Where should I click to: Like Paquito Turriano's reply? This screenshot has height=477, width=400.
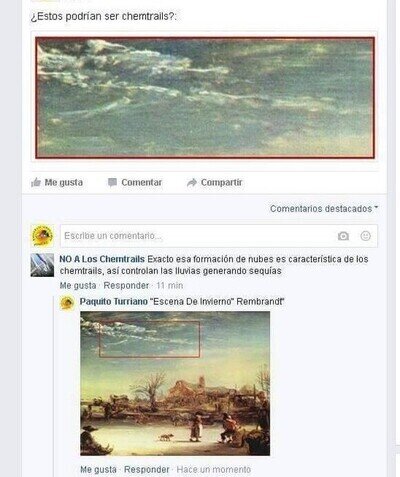pos(98,470)
